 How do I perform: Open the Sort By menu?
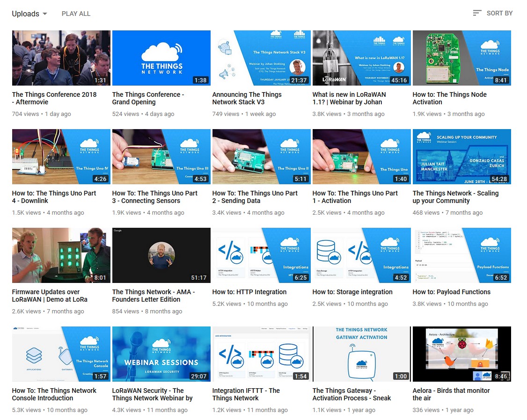coord(499,13)
